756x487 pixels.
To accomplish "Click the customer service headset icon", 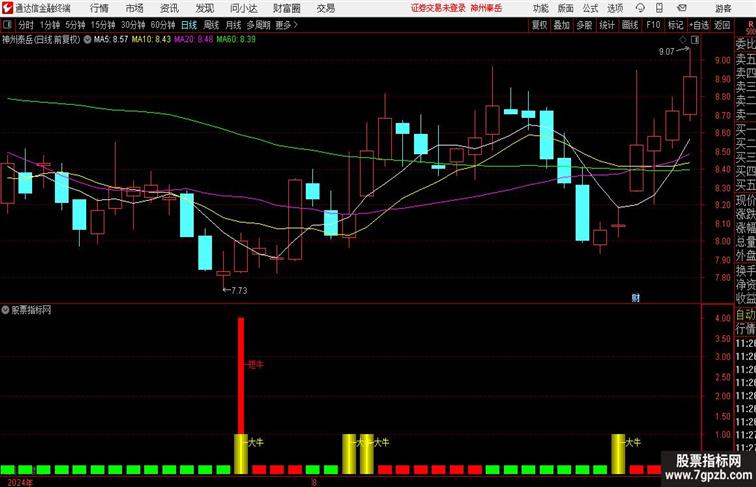I will tap(641, 8).
